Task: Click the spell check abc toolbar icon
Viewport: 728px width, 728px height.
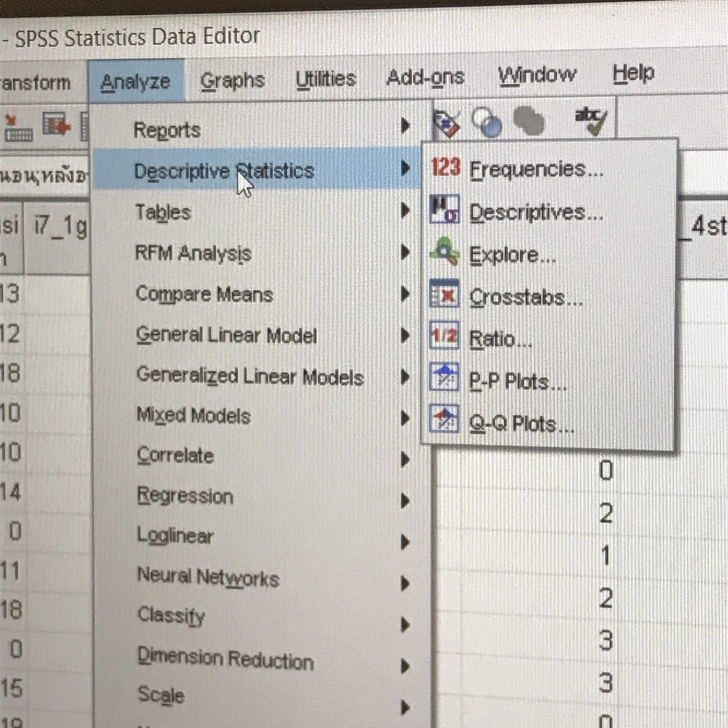Action: click(x=590, y=121)
